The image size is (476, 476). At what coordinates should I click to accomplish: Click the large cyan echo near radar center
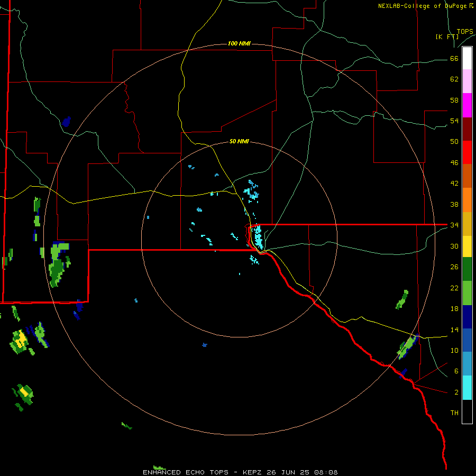pyautogui.click(x=258, y=236)
